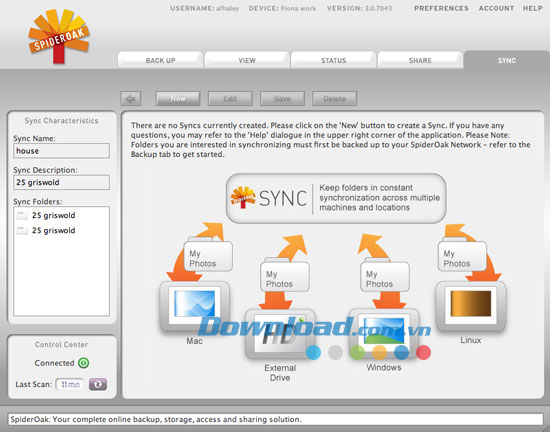Click the Delete button

point(335,99)
